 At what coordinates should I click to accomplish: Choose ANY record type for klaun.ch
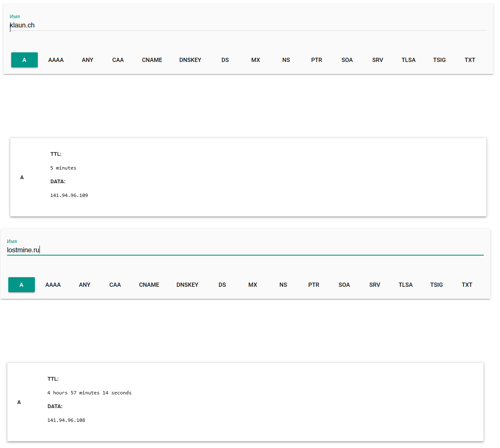[x=88, y=60]
